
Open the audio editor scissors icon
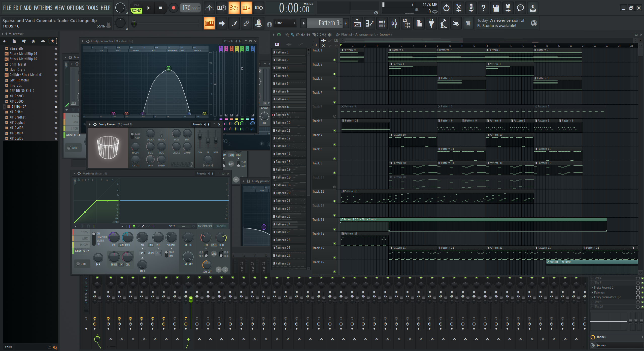459,8
